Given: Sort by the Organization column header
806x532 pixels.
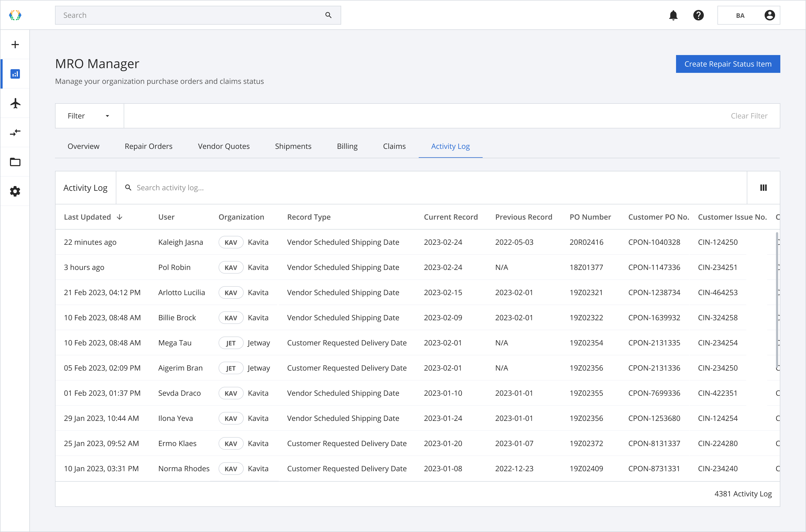Looking at the screenshot, I should (x=241, y=217).
